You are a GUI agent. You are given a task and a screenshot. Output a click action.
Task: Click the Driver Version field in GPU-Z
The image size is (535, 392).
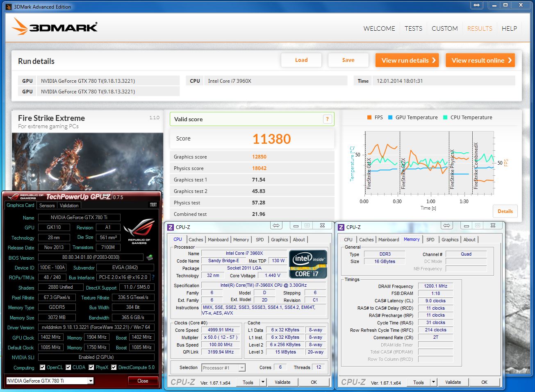pos(96,327)
